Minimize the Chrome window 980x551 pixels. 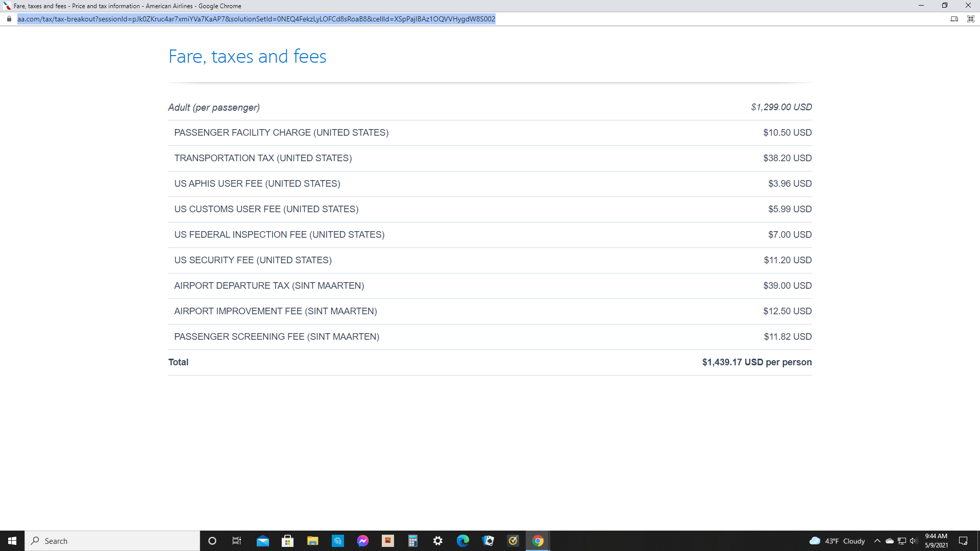click(x=921, y=6)
